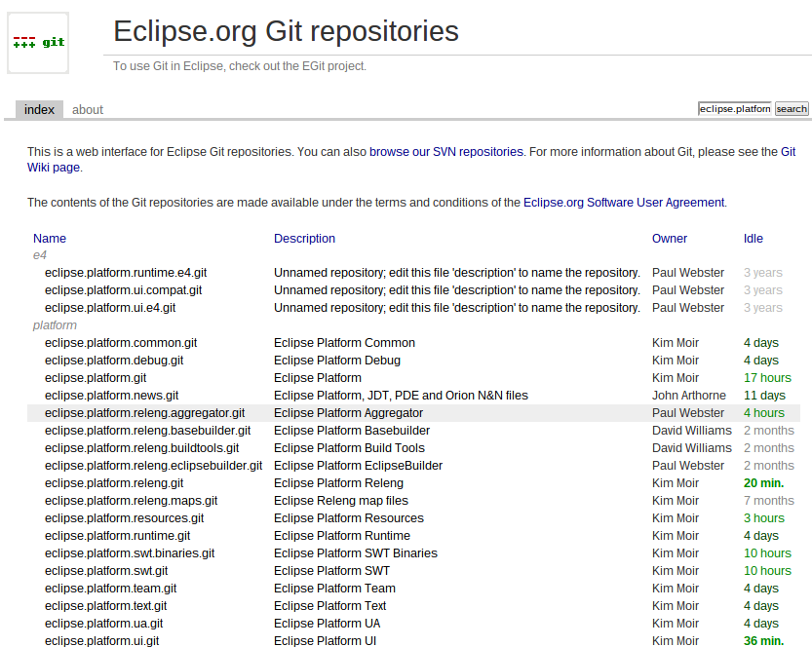The height and width of the screenshot is (647, 812).
Task: Click owner 'David Williams' in the basebuilder row
Action: [x=692, y=431]
